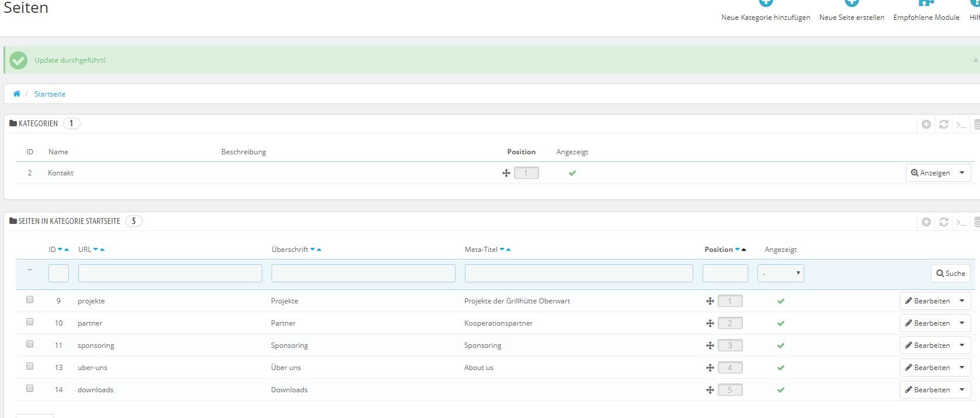Click move handle for sponsoring row
980x418 pixels.
coord(710,346)
